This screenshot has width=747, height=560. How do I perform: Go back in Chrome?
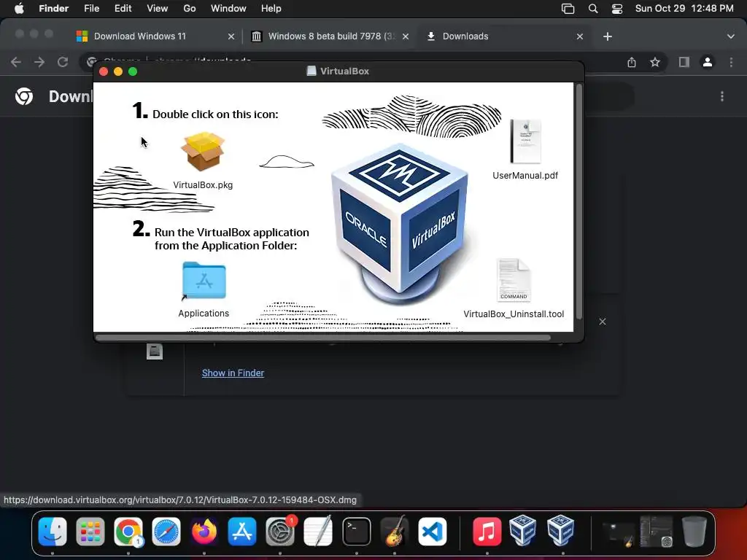click(x=16, y=62)
